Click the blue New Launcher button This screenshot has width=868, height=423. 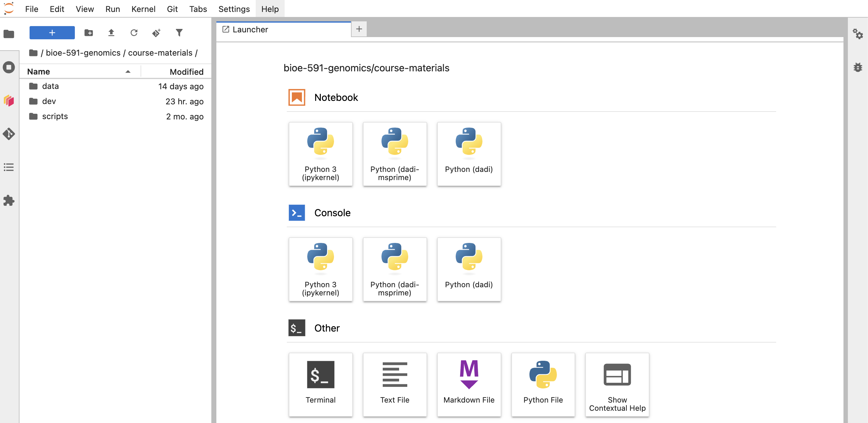click(52, 33)
